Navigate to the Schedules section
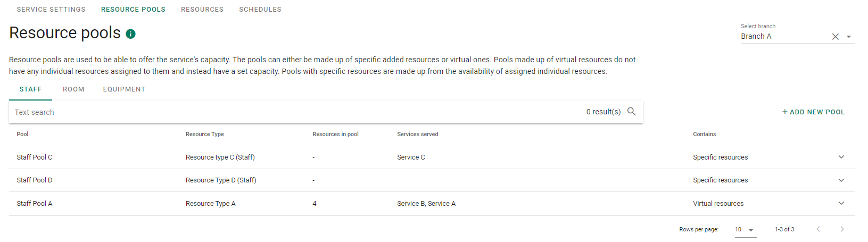This screenshot has width=868, height=242. [x=260, y=10]
